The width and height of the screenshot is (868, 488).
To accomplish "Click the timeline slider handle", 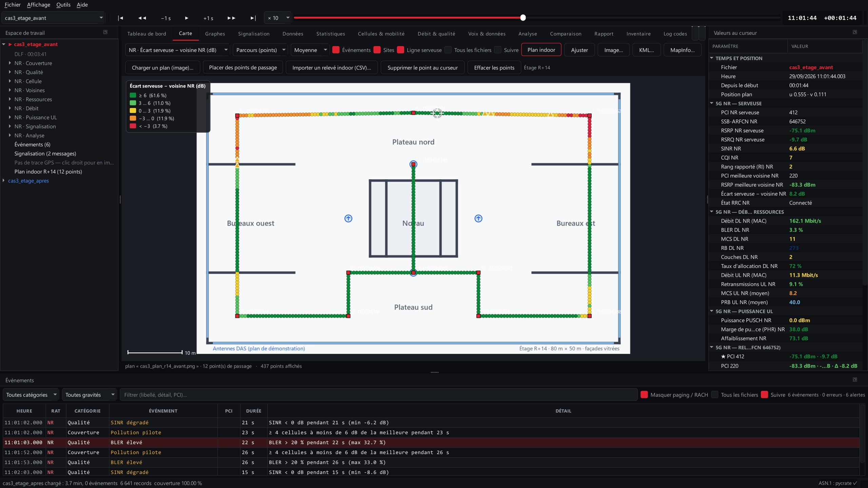I will [523, 18].
